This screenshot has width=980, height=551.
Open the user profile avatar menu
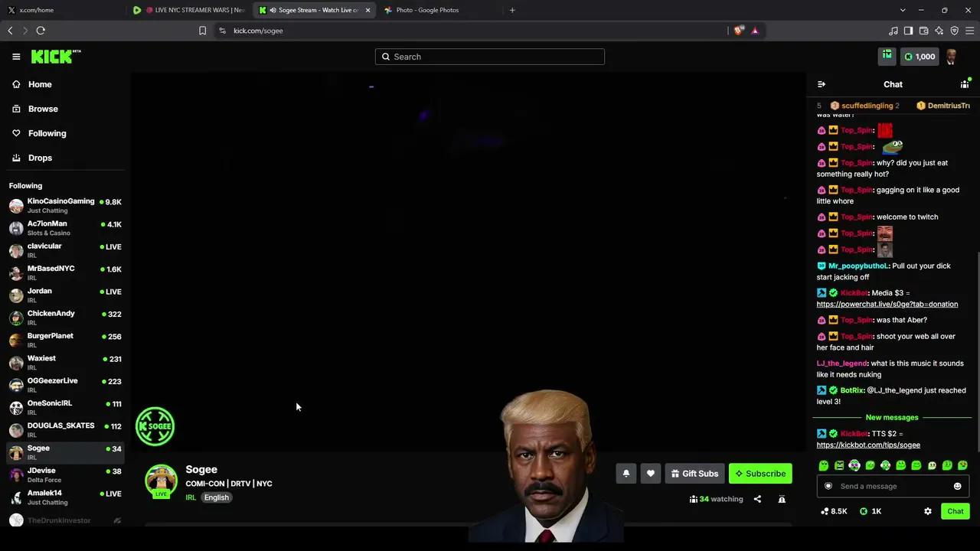click(x=952, y=57)
